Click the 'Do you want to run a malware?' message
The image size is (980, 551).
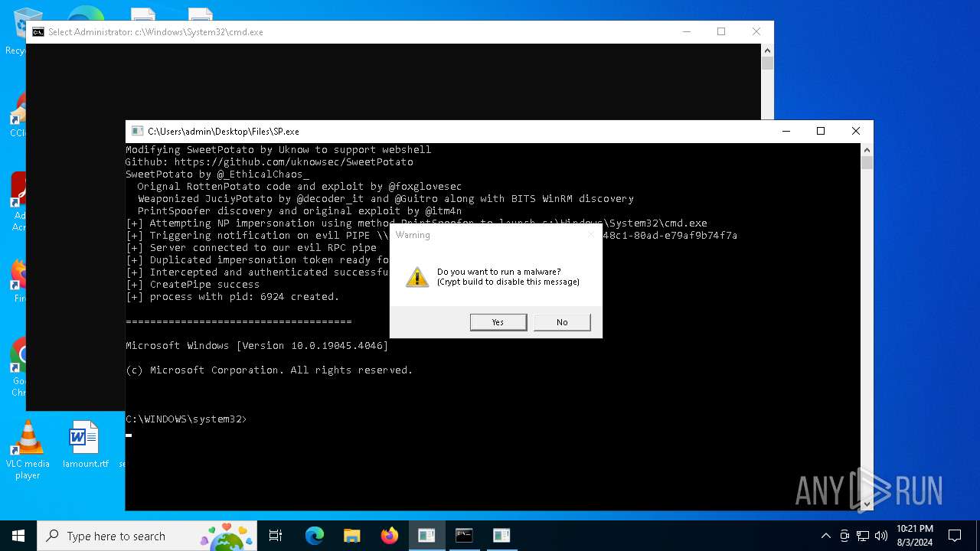[x=498, y=272]
